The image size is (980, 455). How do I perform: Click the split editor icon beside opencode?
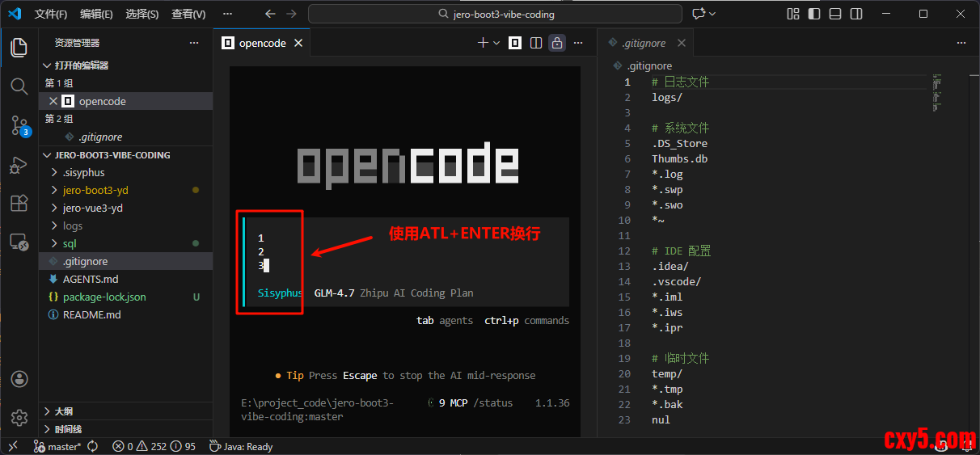536,43
